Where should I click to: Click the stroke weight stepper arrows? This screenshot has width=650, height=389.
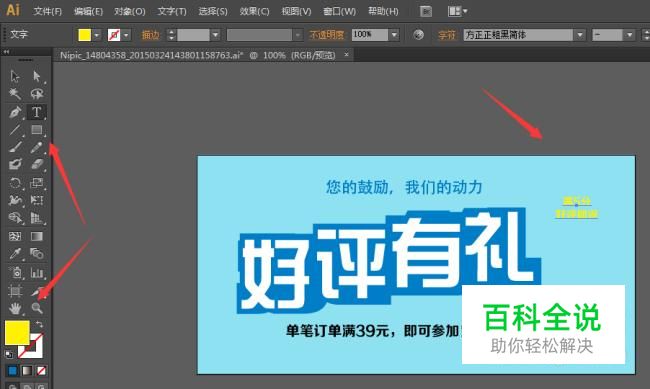[x=171, y=35]
